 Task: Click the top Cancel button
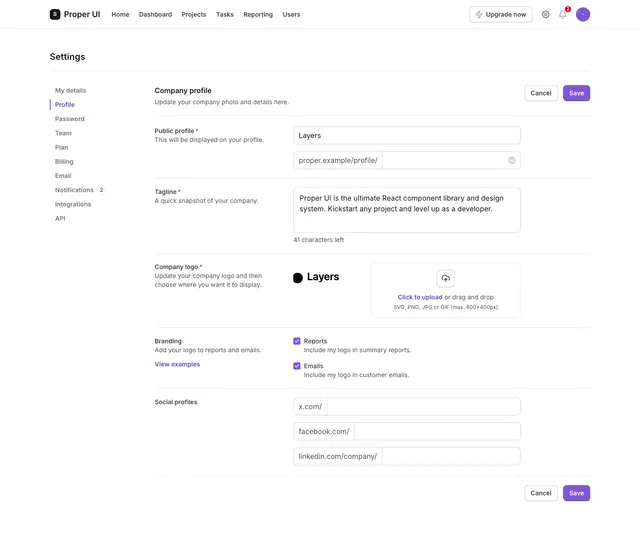[x=540, y=93]
